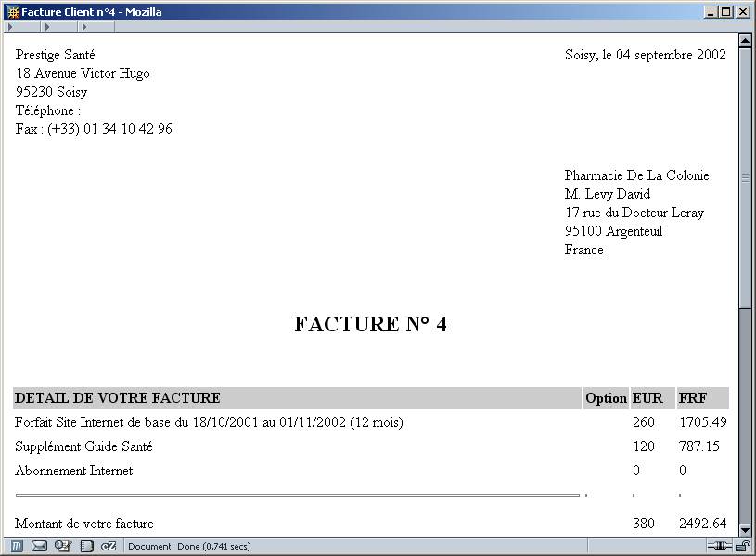Minimize the Mozilla window

pyautogui.click(x=711, y=12)
